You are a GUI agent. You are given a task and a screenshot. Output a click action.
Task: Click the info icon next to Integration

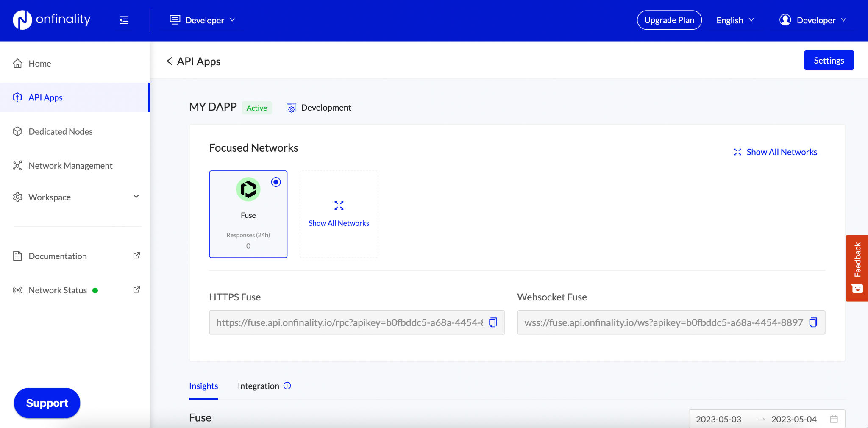tap(287, 386)
